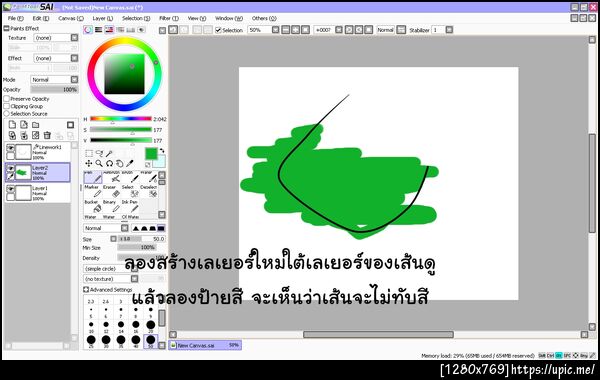Screen dimensions: 600x380
Task: Create a new normal layer
Action: (12, 125)
